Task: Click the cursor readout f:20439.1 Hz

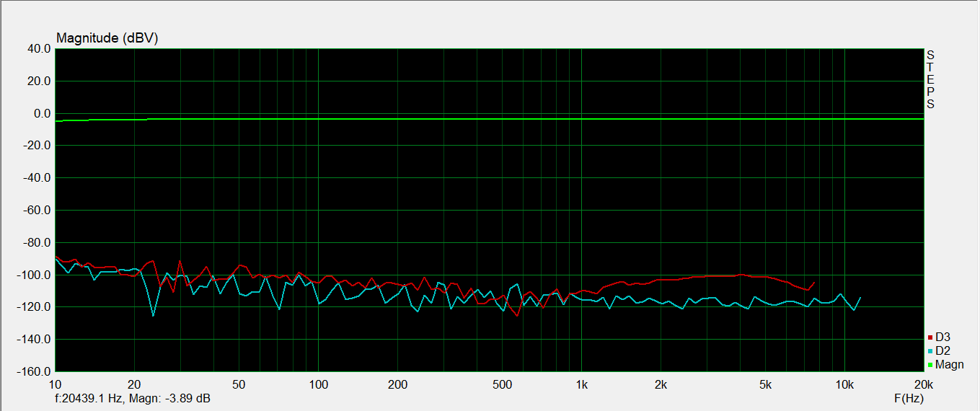Action: coord(91,398)
